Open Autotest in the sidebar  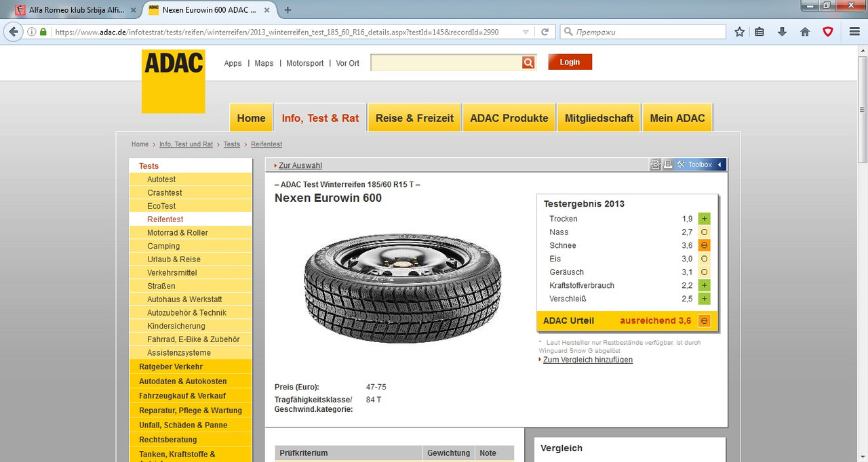(x=191, y=180)
